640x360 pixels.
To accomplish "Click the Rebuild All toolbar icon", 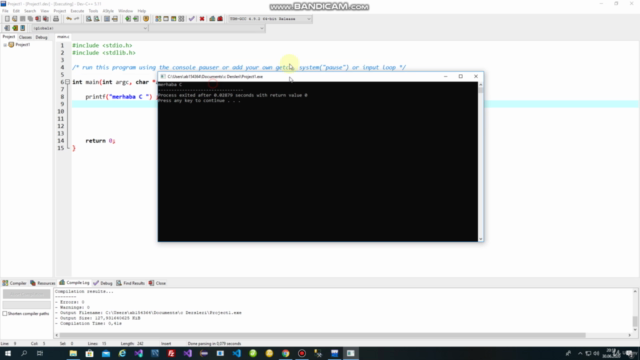I will (x=182, y=19).
